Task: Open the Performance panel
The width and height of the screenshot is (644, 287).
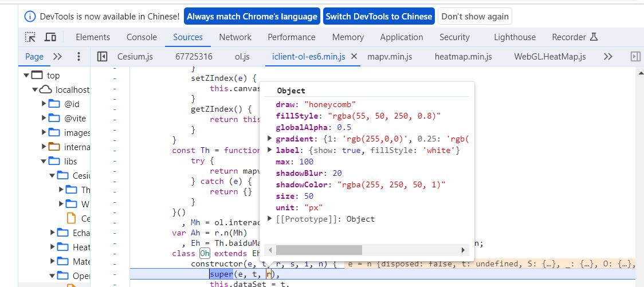Action: pyautogui.click(x=292, y=37)
